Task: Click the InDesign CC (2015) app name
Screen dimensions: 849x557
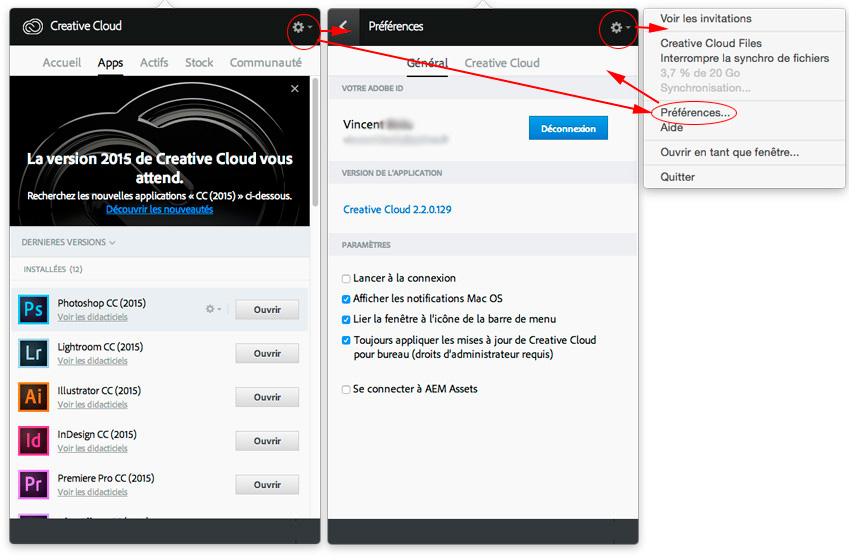Action: pos(97,435)
